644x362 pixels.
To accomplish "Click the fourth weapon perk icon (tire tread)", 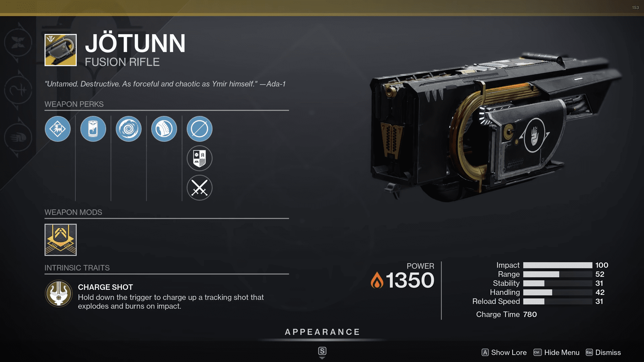I will click(164, 128).
